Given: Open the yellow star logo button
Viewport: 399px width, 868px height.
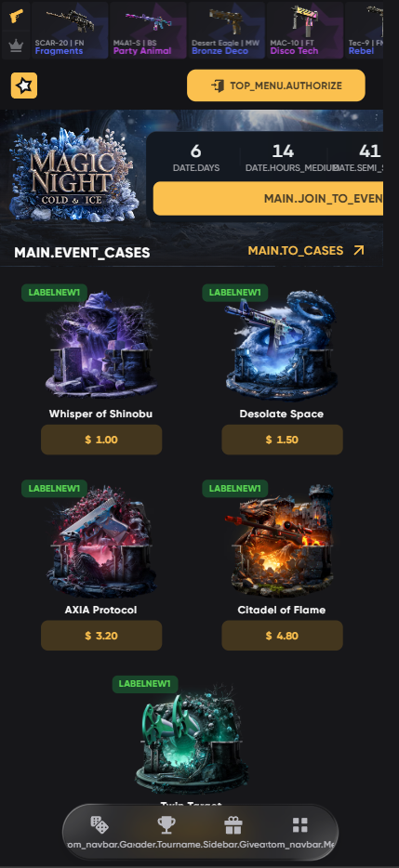Looking at the screenshot, I should point(24,85).
